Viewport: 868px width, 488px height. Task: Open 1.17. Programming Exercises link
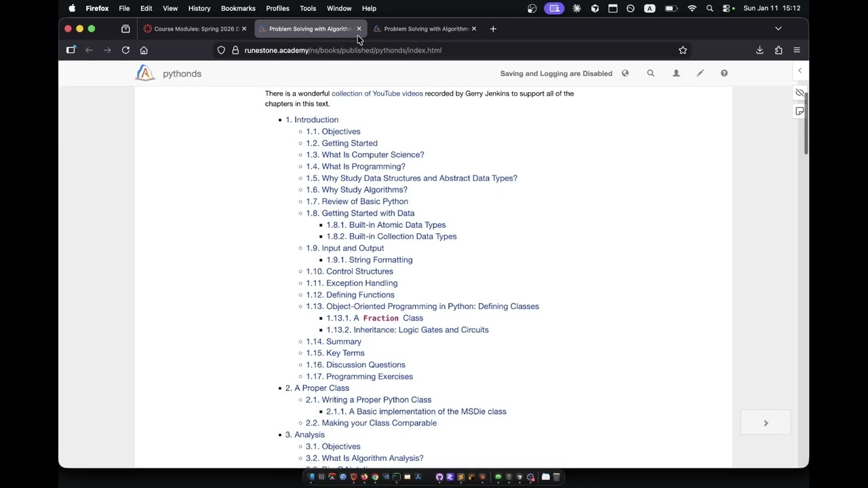click(x=359, y=376)
